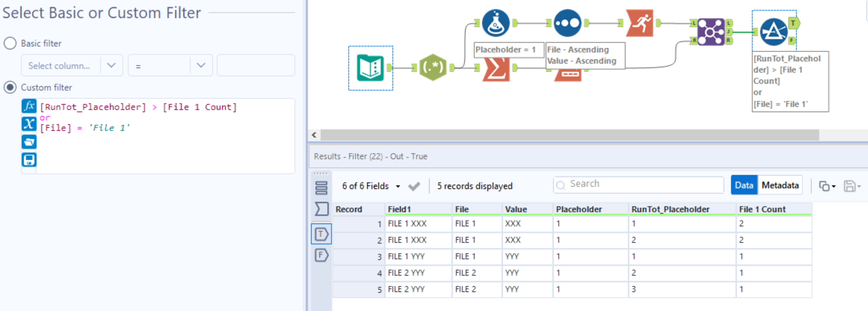Show the False output anchor results
Viewport: 868px width, 311px height.
(x=321, y=255)
